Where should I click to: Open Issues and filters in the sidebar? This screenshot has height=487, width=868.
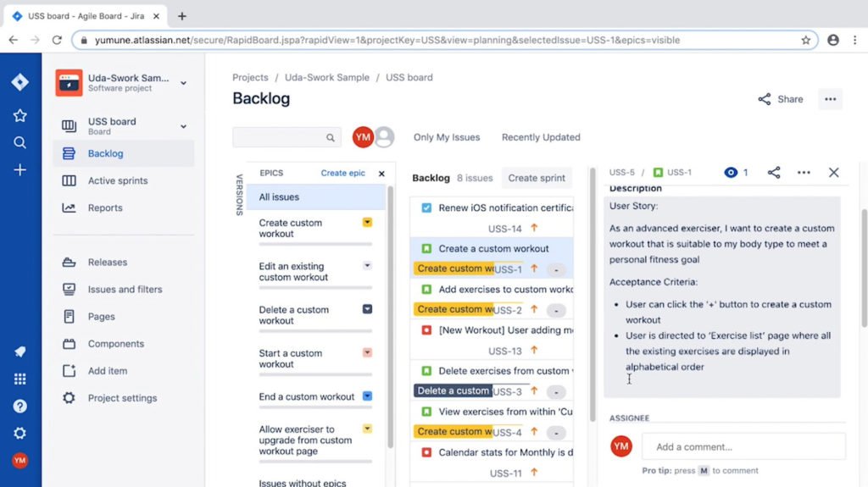pos(124,290)
